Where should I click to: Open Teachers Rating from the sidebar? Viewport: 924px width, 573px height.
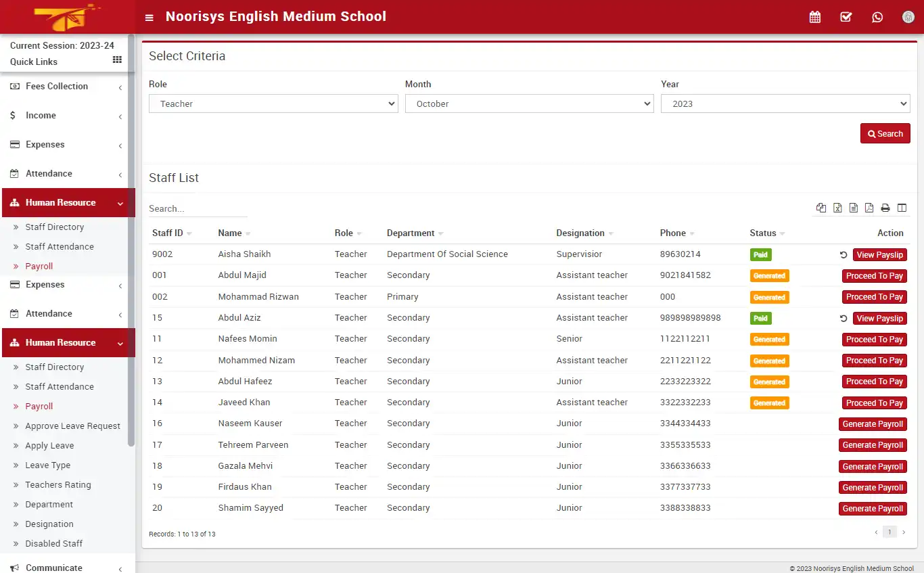(59, 484)
